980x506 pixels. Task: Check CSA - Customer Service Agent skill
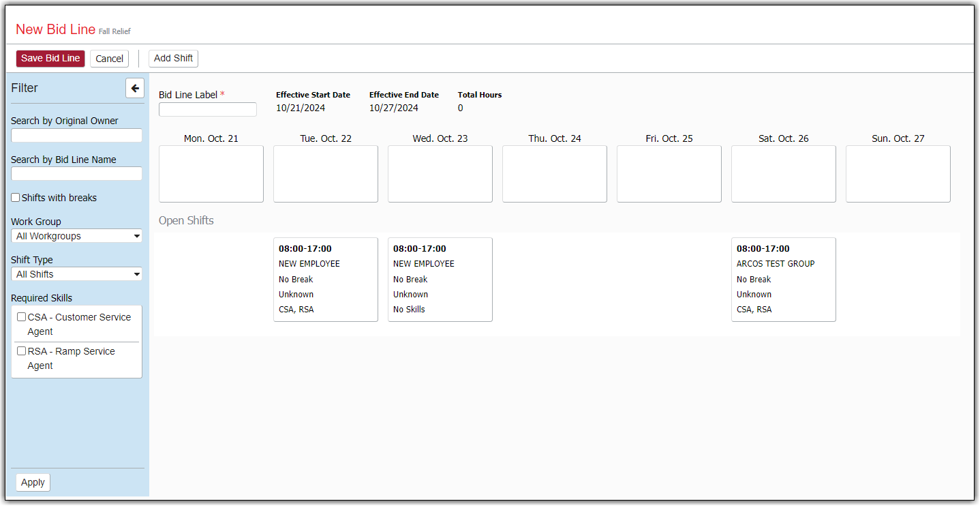(22, 317)
